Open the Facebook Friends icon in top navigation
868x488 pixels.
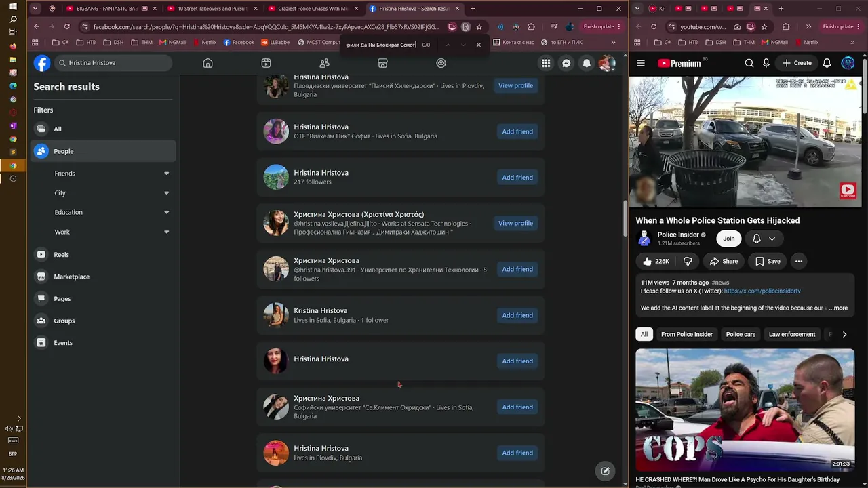tap(324, 63)
